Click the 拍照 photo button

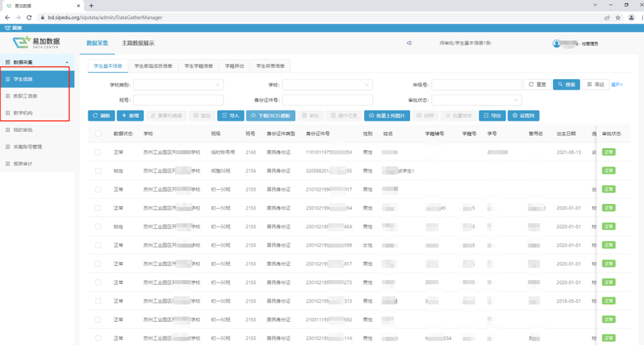[425, 116]
